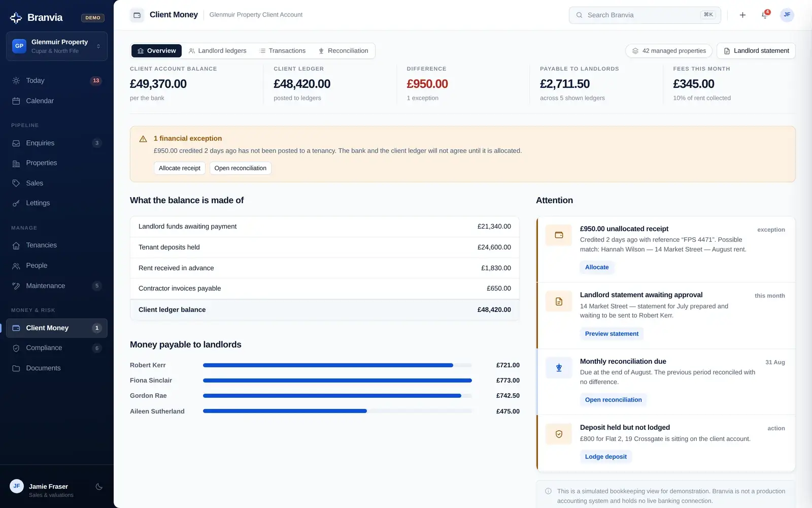Click Gordon Rae's landlord name
Image resolution: width=812 pixels, height=508 pixels.
click(148, 396)
